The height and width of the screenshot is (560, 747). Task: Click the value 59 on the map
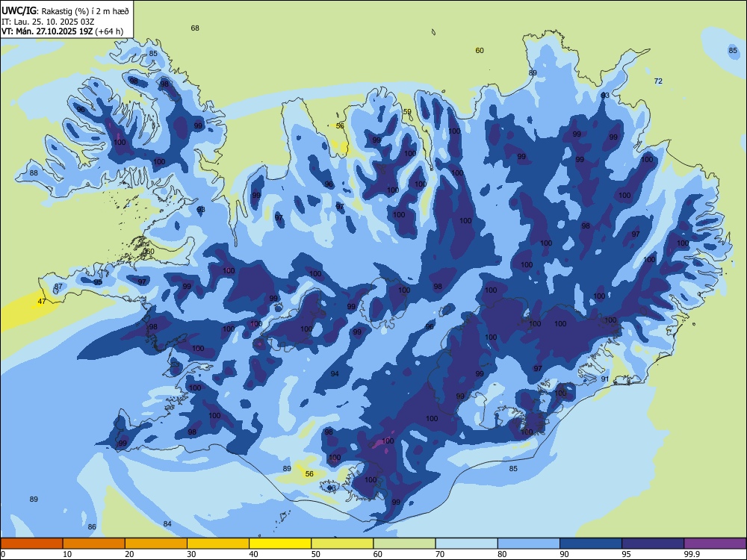click(x=407, y=112)
